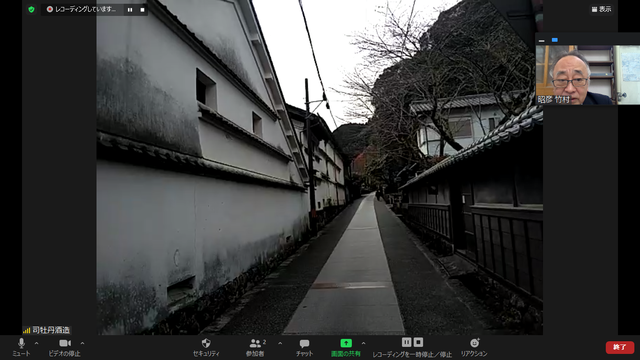Open the リアクション reactions menu
640x360 pixels.
point(474,347)
